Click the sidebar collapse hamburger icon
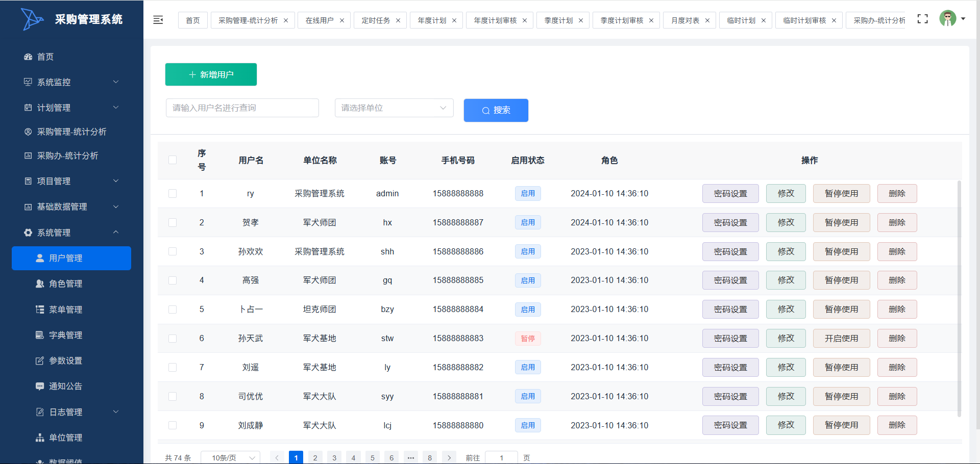 click(x=158, y=20)
